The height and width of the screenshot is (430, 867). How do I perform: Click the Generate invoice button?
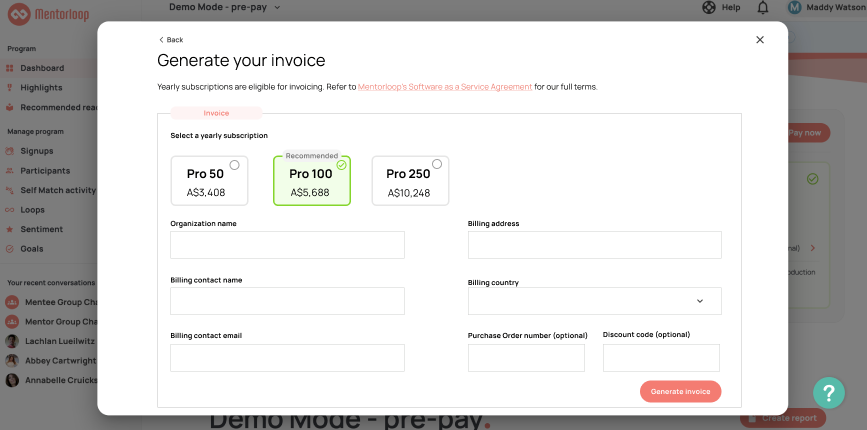coord(680,391)
